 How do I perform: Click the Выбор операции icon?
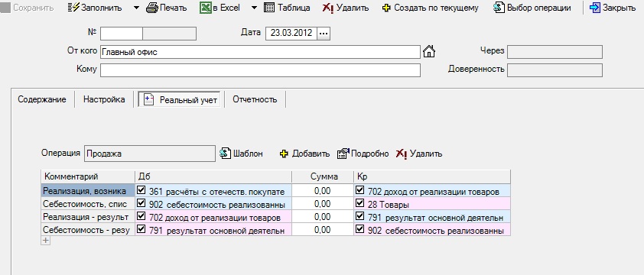499,8
